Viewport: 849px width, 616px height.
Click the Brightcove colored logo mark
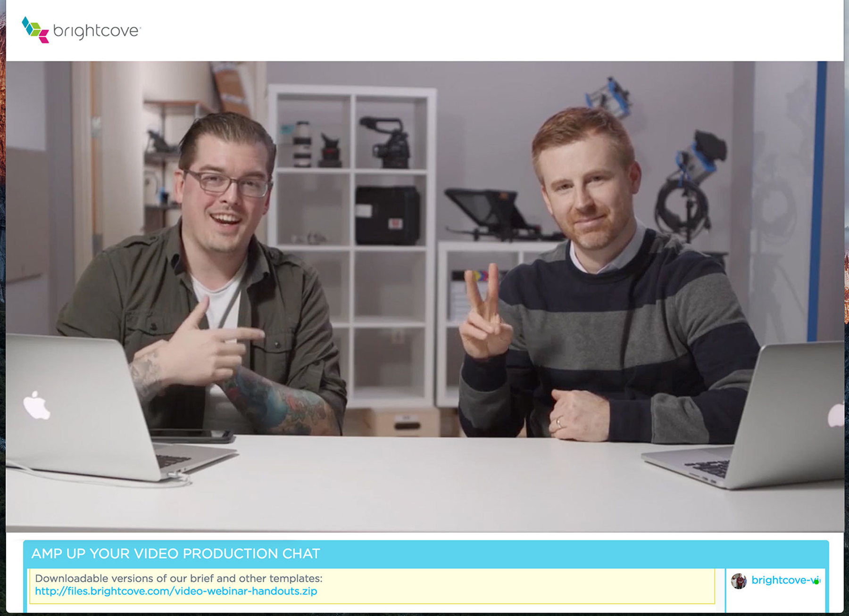[35, 30]
